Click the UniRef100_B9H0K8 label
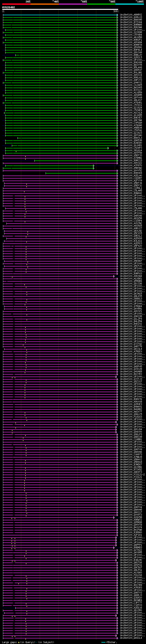The height and width of the screenshot is (644, 146). [131, 173]
